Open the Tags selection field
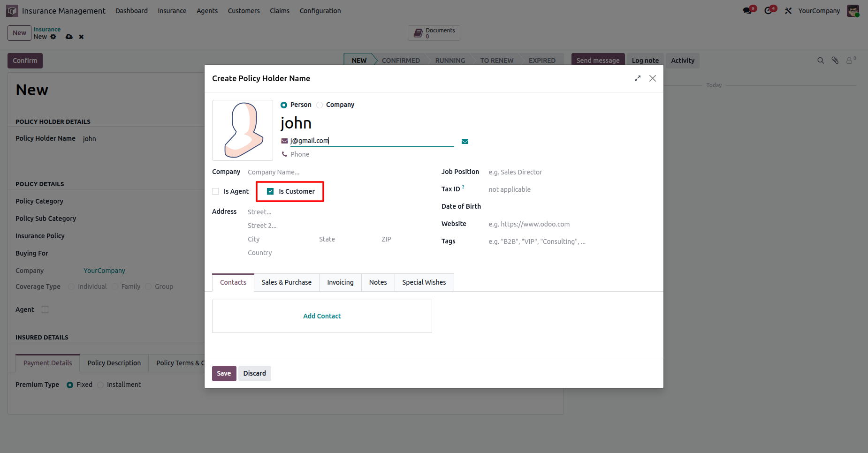The image size is (868, 453). tap(563, 242)
